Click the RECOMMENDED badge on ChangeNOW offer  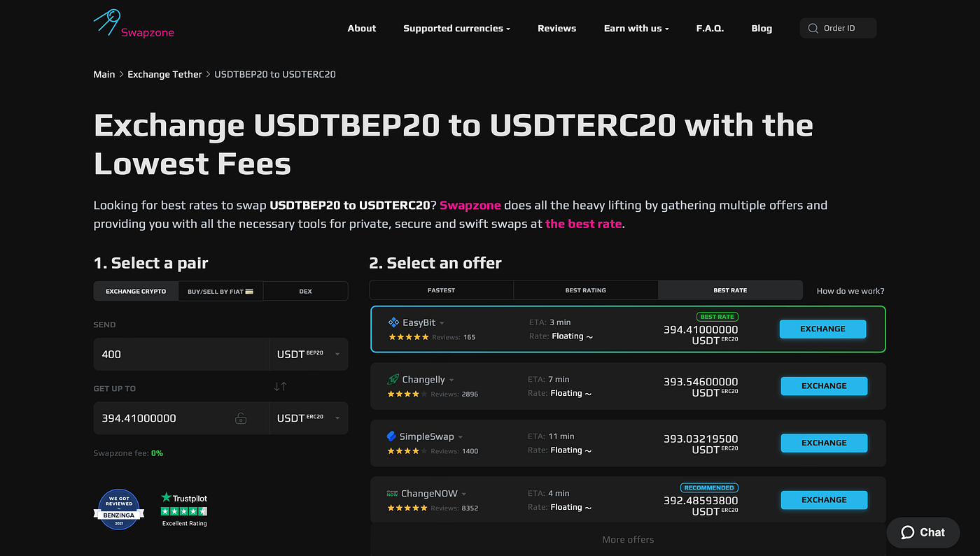(x=709, y=487)
